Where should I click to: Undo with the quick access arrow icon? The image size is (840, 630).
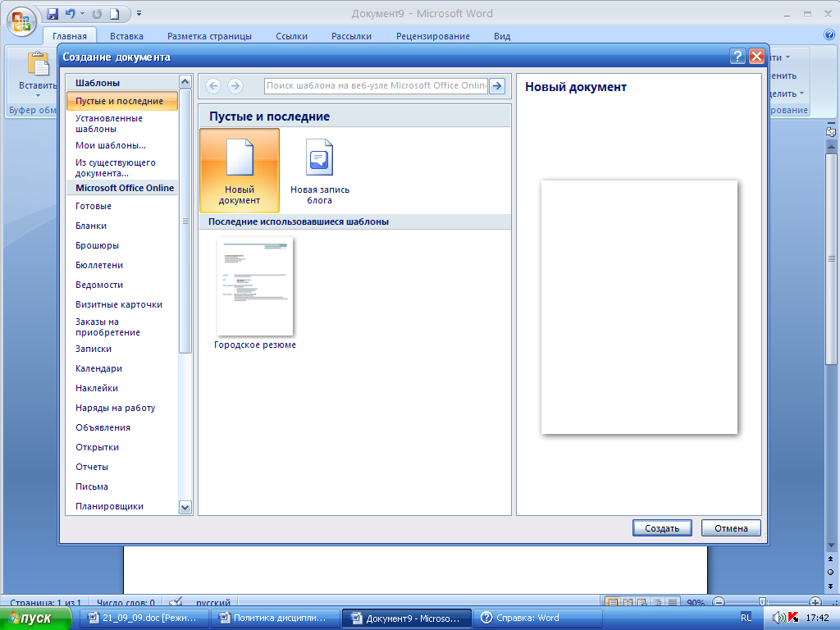pyautogui.click(x=70, y=13)
